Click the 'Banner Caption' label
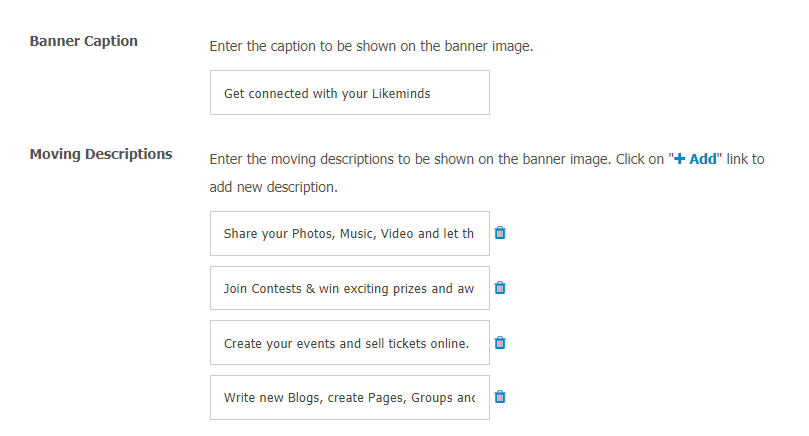 (x=84, y=41)
